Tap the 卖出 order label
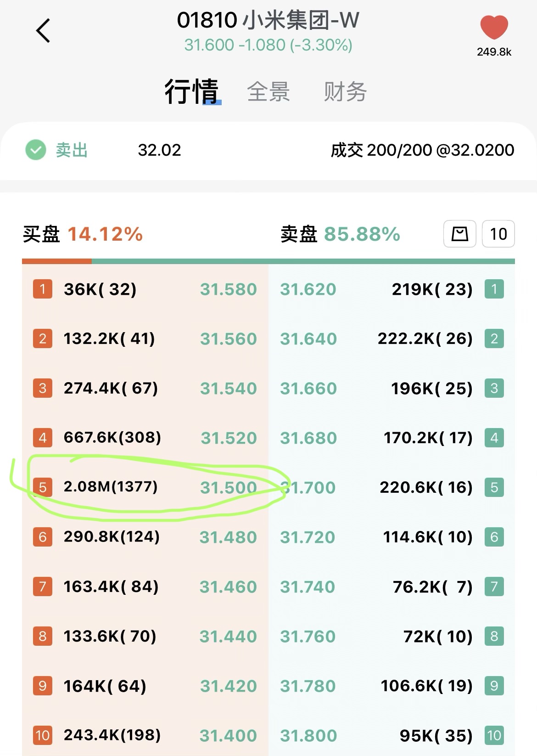537x756 pixels. tap(72, 150)
